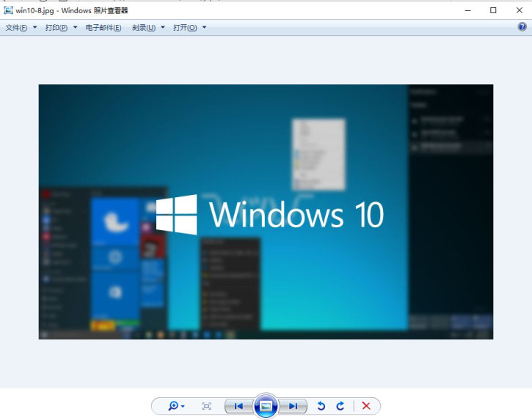Image resolution: width=532 pixels, height=420 pixels.
Task: Start the slideshow with the center button
Action: pyautogui.click(x=266, y=406)
